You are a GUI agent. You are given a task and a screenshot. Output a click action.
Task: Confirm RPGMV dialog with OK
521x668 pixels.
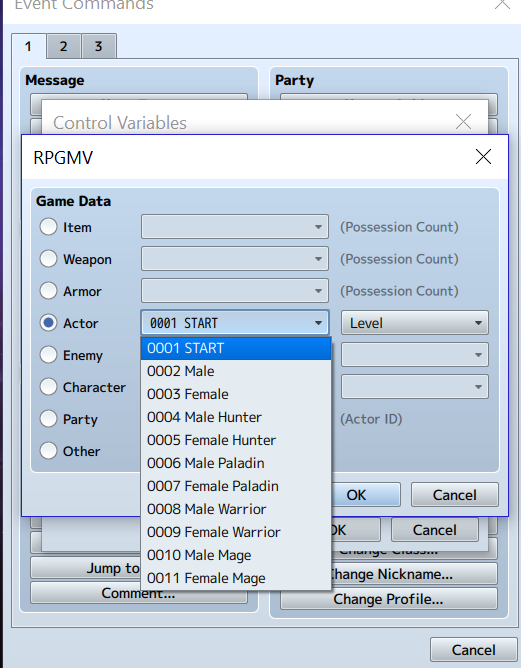pyautogui.click(x=366, y=495)
